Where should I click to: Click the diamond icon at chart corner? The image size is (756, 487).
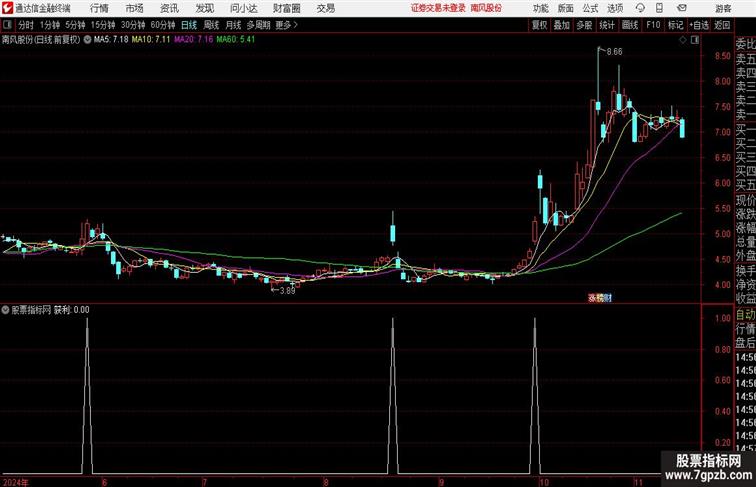pyautogui.click(x=683, y=40)
